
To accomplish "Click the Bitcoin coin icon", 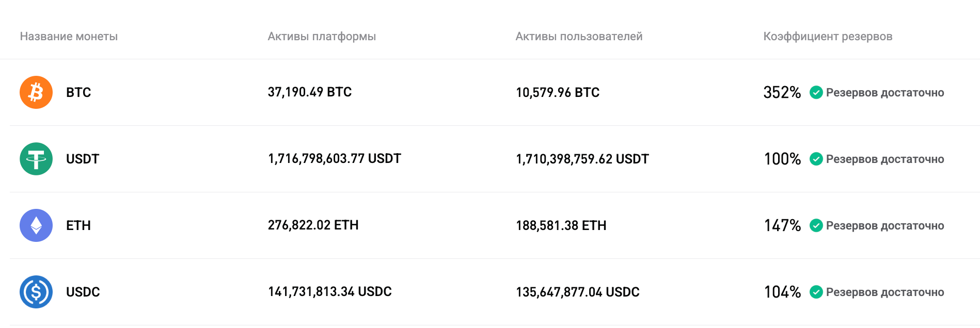I will (36, 92).
